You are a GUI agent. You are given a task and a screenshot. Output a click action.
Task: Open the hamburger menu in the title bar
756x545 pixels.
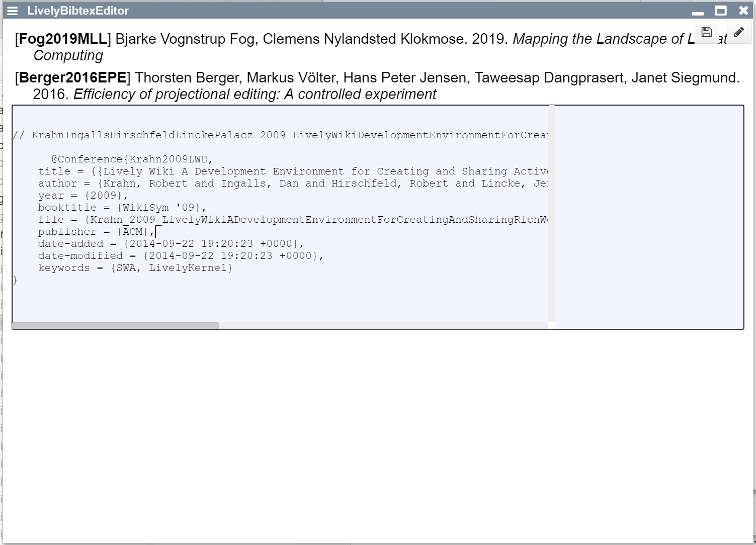pos(13,11)
